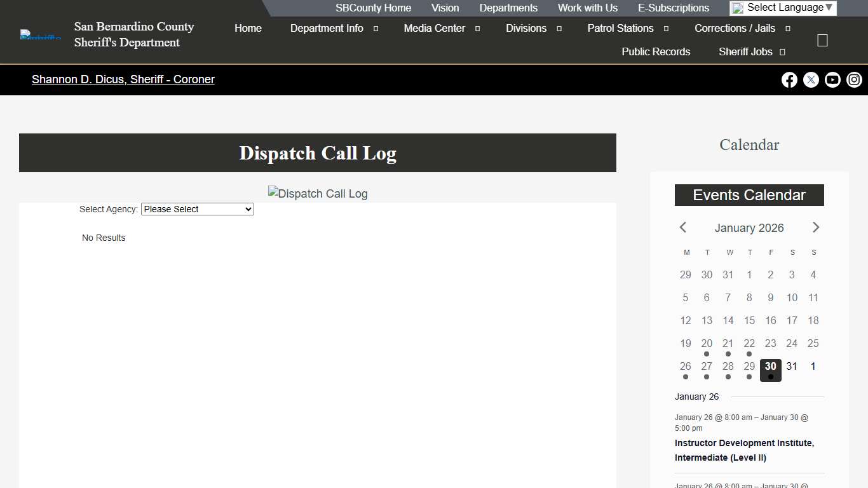
Task: Open the Instagram profile icon
Action: coord(854,79)
